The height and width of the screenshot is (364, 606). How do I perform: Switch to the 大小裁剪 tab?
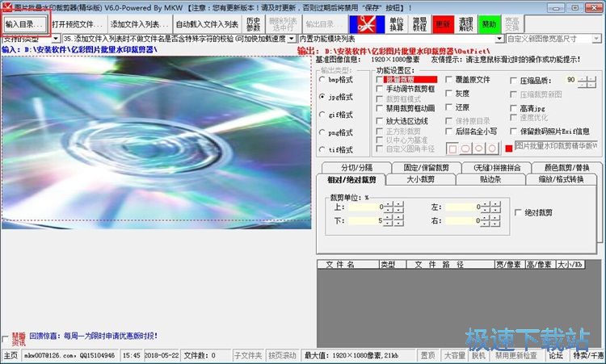421,179
